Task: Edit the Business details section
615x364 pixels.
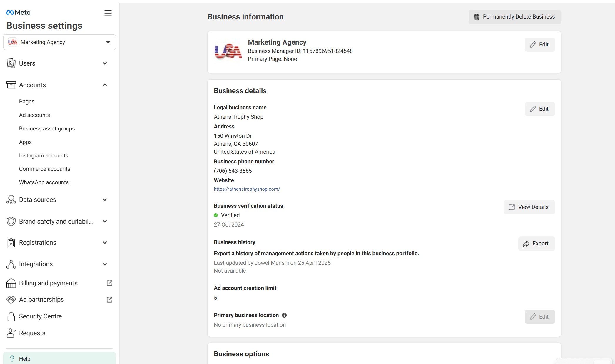Action: [540, 109]
